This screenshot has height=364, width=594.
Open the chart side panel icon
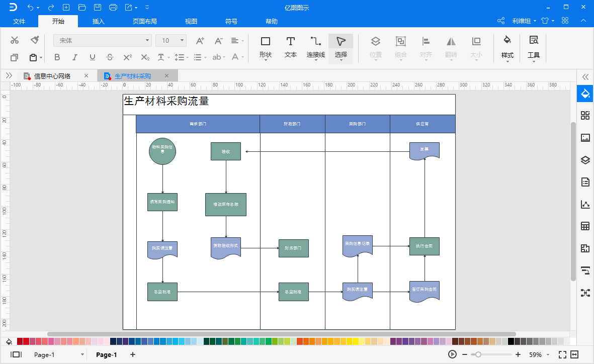click(x=585, y=205)
